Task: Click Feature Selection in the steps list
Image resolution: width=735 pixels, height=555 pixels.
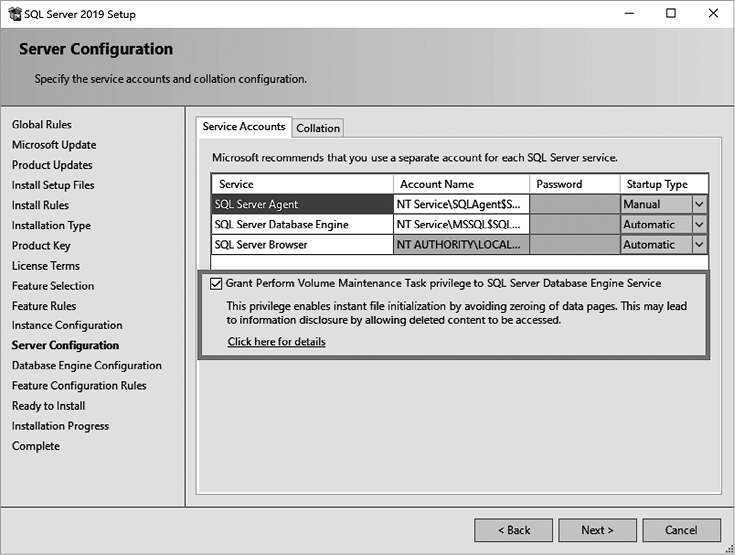Action: (x=52, y=286)
